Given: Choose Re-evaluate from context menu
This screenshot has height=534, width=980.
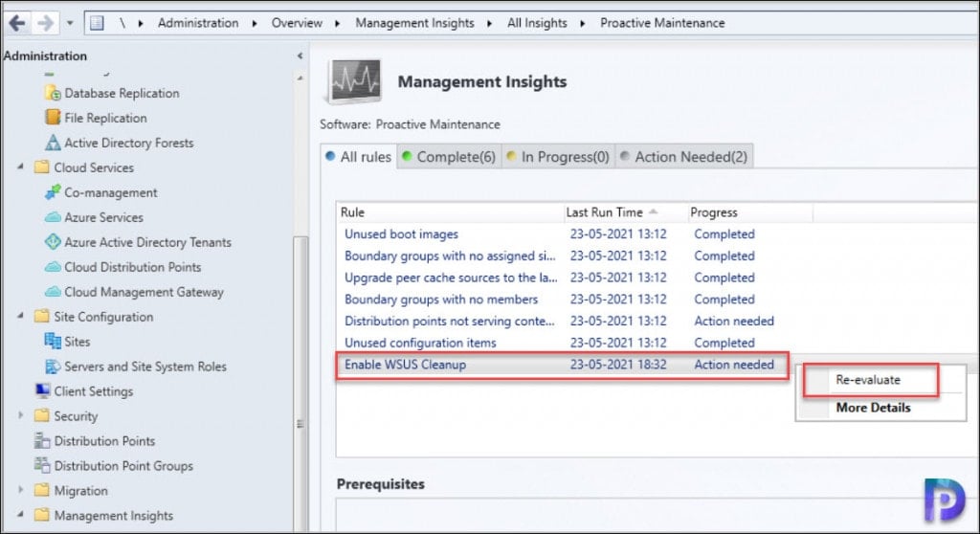Looking at the screenshot, I should [x=868, y=380].
